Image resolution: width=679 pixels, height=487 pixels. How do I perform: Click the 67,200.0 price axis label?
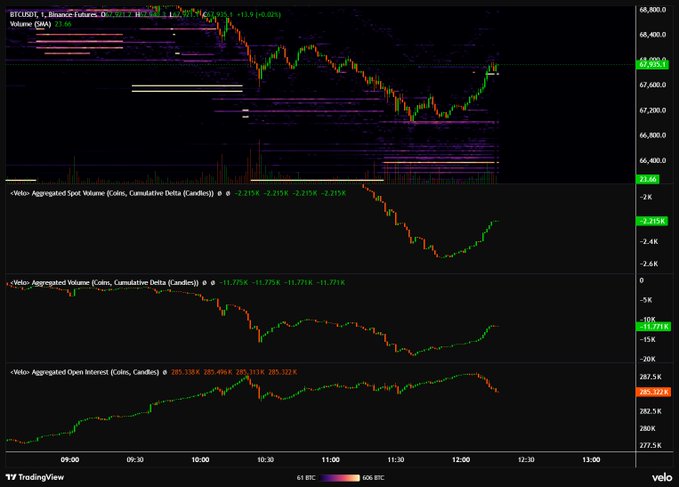(x=653, y=110)
